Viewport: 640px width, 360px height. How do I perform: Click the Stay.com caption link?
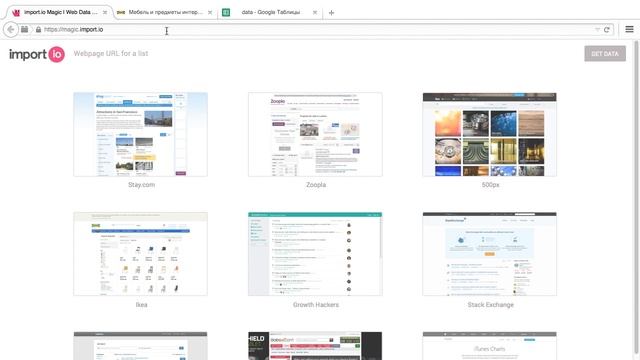pos(142,185)
